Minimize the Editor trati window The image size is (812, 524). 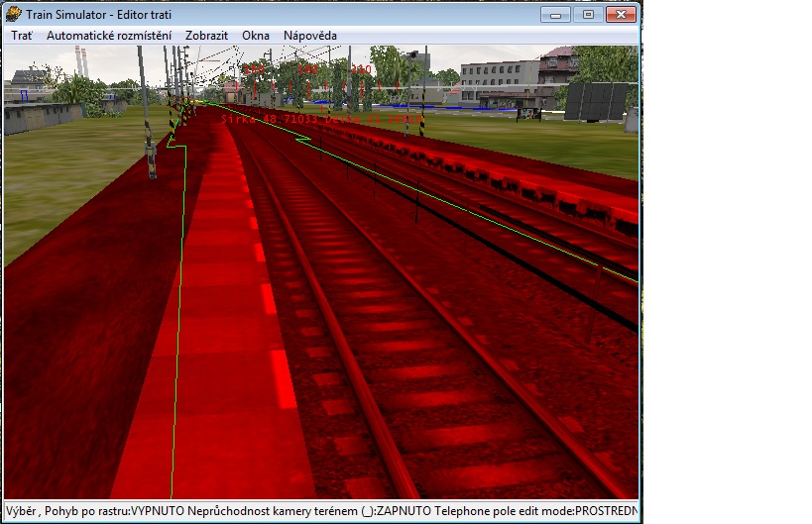(x=555, y=15)
